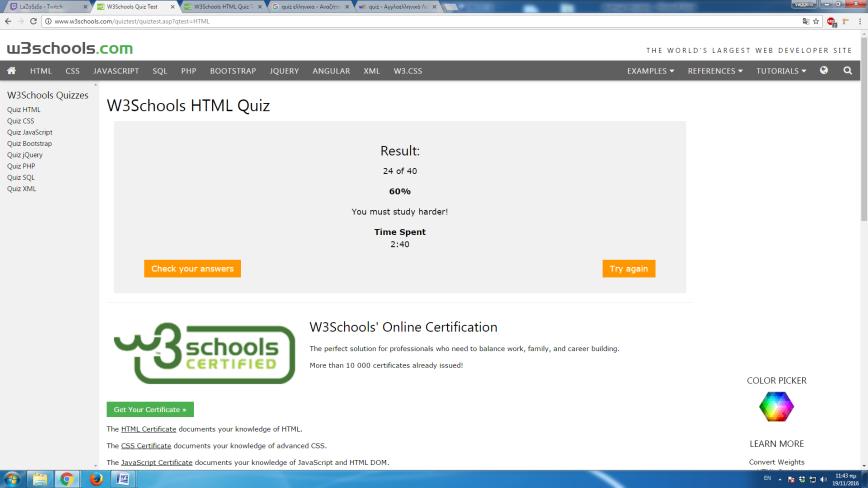Click the w3schools.com logo
This screenshot has height=488, width=868.
coord(70,49)
